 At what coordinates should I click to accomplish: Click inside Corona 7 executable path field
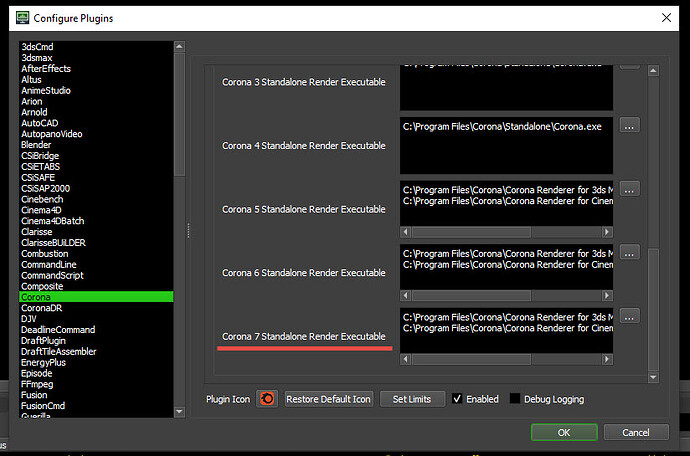(506, 331)
